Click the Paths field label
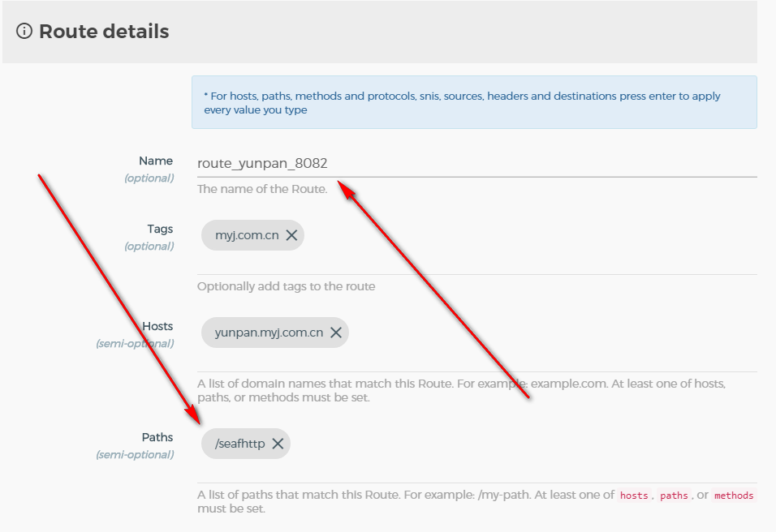The height and width of the screenshot is (532, 776). pyautogui.click(x=157, y=437)
